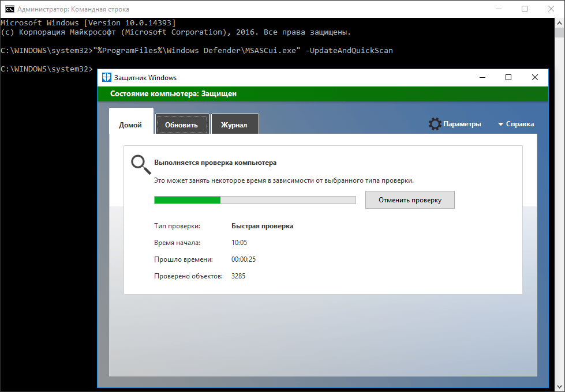Image resolution: width=565 pixels, height=392 pixels.
Task: Select the Журнал tab
Action: coord(234,125)
